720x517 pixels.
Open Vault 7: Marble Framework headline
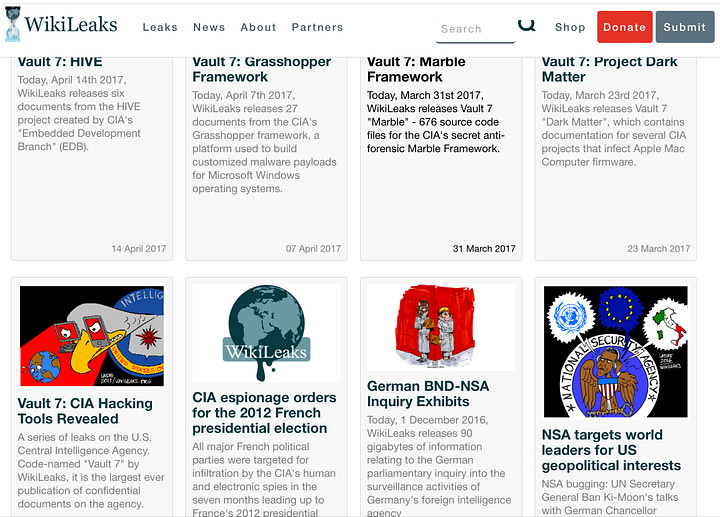(416, 69)
